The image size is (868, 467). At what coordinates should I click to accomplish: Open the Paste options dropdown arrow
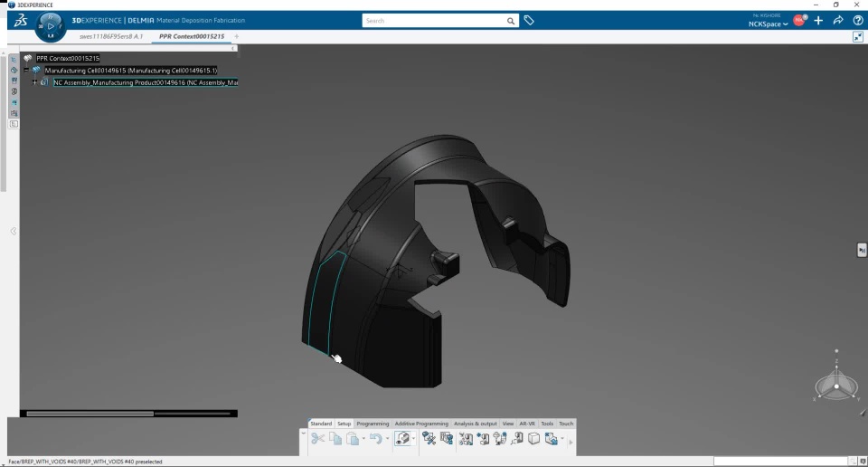(x=363, y=439)
